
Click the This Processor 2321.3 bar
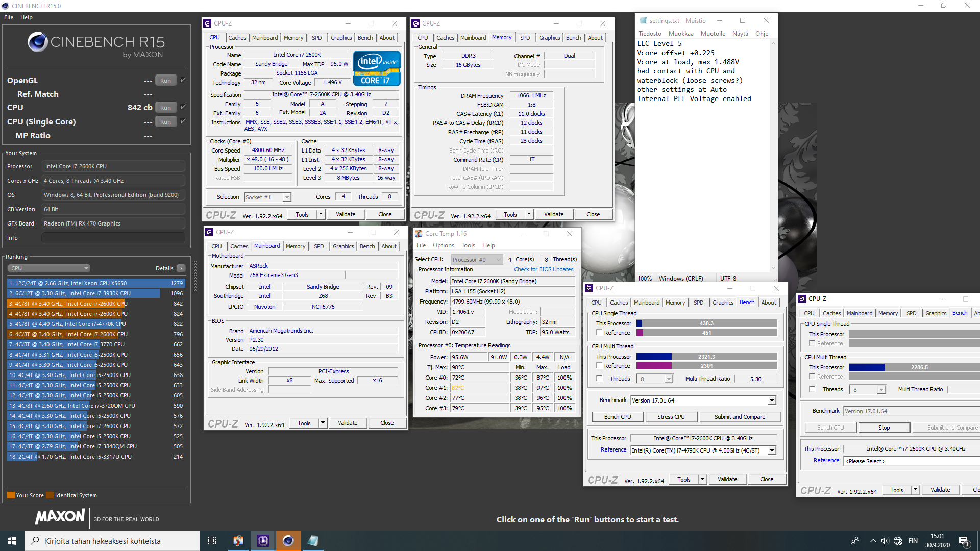(706, 357)
